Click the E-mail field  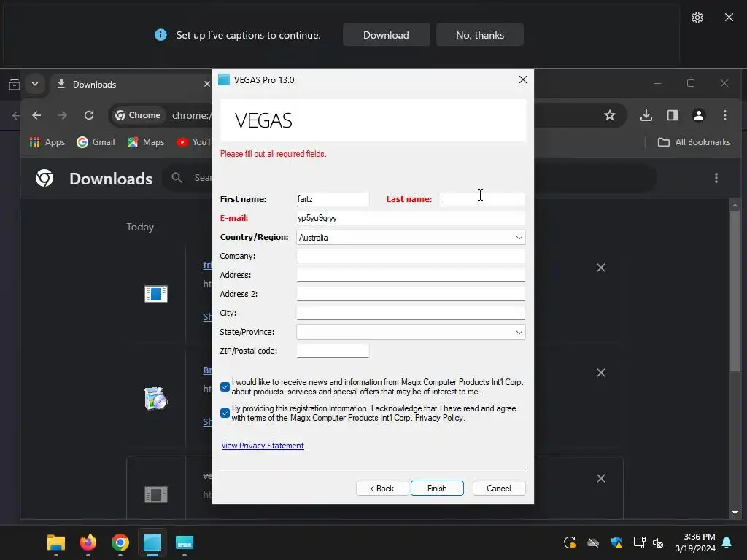411,218
